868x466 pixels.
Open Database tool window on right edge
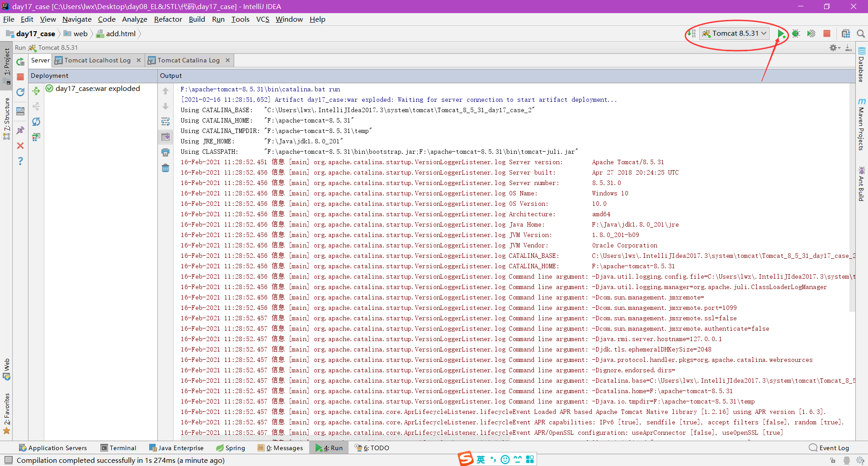(x=862, y=65)
